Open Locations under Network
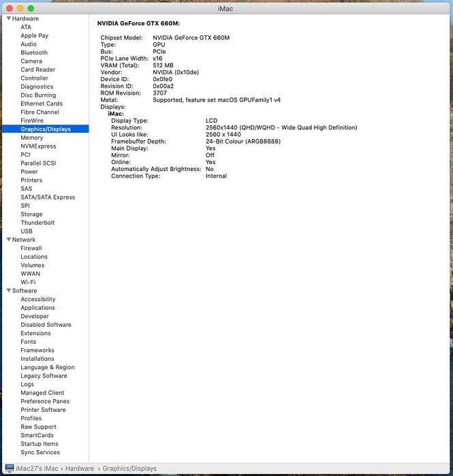 click(34, 257)
